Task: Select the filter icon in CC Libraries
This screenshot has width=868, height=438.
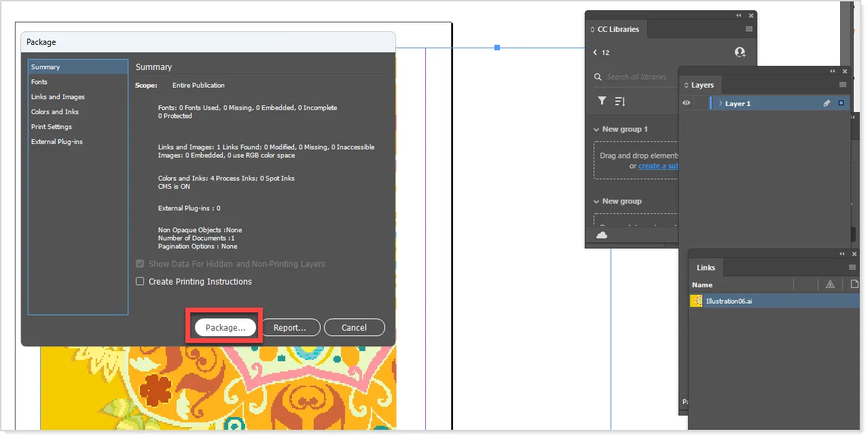Action: coord(602,101)
